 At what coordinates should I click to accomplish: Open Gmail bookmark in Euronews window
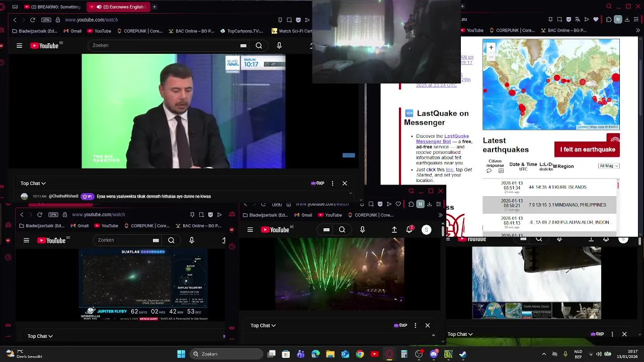(72, 31)
